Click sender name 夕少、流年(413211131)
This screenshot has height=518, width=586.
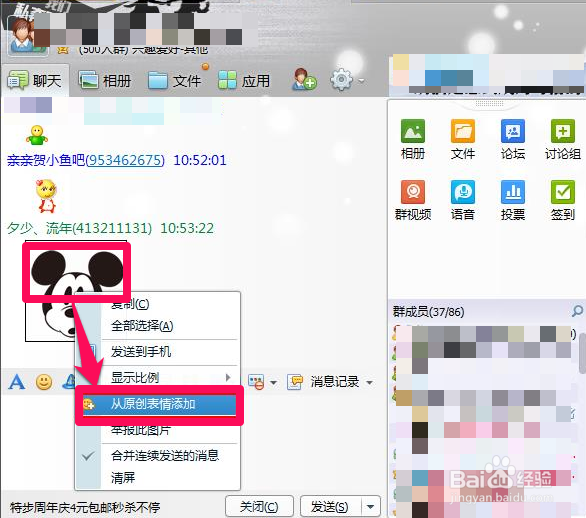79,228
